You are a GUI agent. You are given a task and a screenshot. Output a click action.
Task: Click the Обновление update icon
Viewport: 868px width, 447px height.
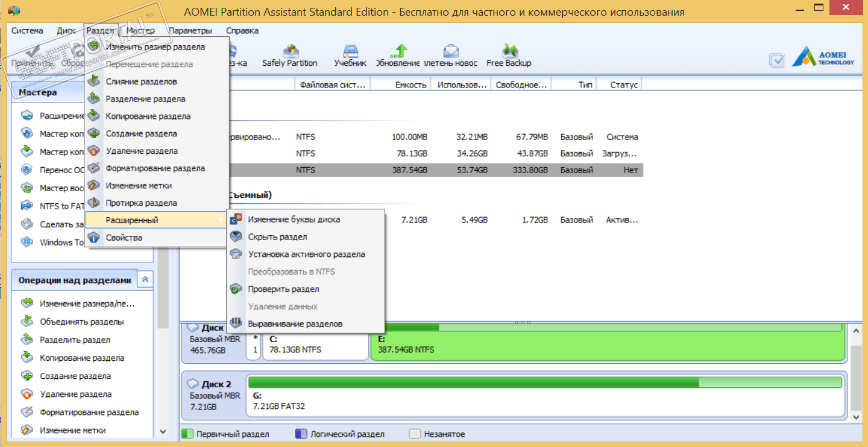(x=398, y=50)
